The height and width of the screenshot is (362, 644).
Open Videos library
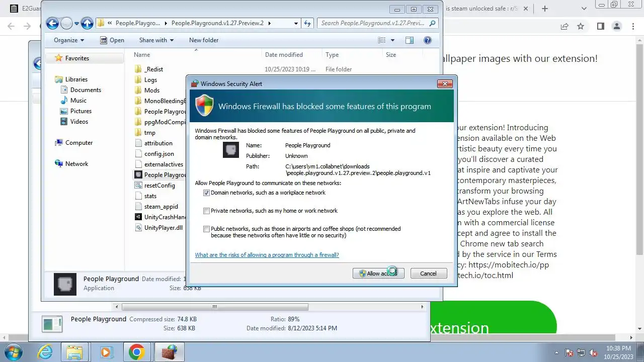(x=79, y=122)
